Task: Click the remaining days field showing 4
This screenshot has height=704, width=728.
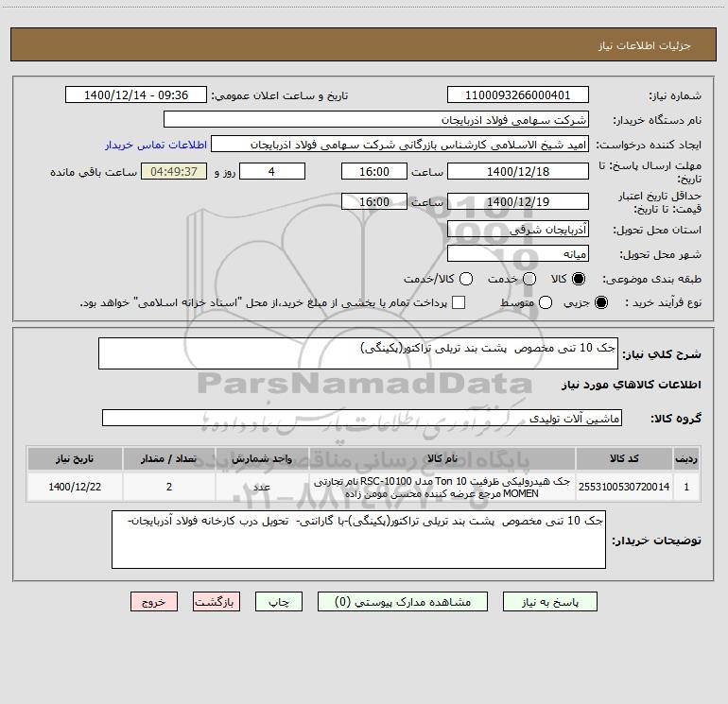Action: pos(272,171)
